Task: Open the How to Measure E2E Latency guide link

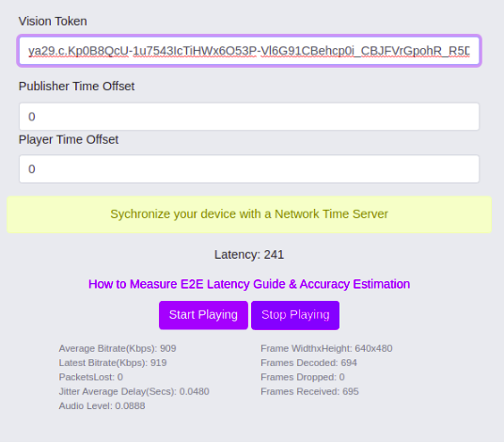Action: pyautogui.click(x=249, y=284)
